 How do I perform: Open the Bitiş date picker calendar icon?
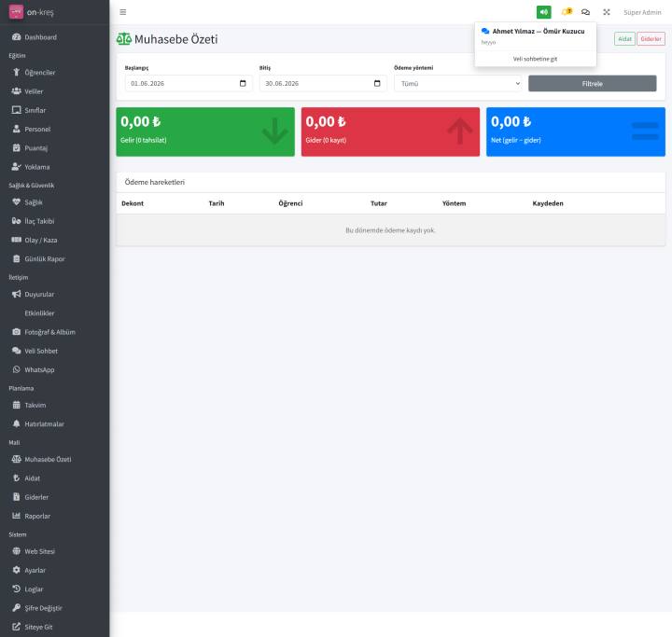pos(377,84)
